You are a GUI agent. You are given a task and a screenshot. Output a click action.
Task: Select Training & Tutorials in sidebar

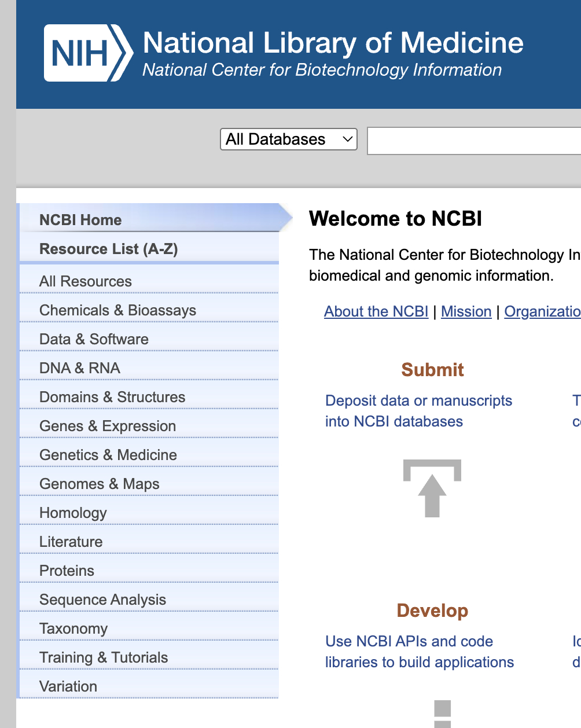coord(104,657)
